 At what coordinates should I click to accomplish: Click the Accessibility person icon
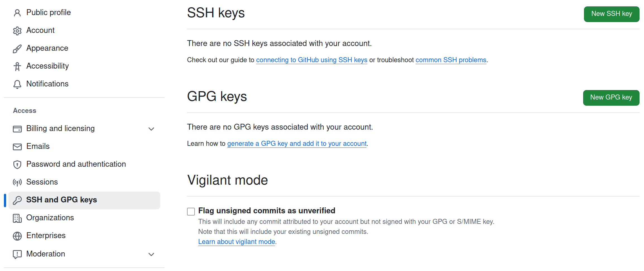click(17, 66)
